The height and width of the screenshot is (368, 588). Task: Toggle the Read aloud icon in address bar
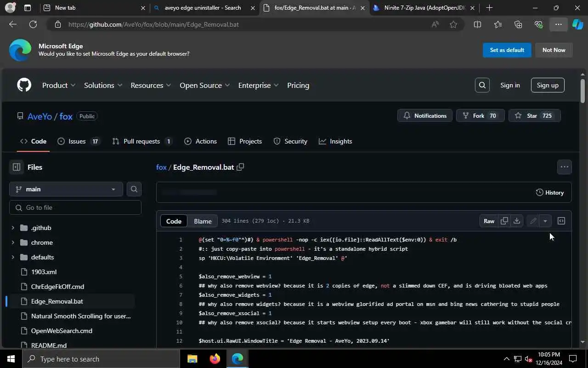pyautogui.click(x=435, y=24)
